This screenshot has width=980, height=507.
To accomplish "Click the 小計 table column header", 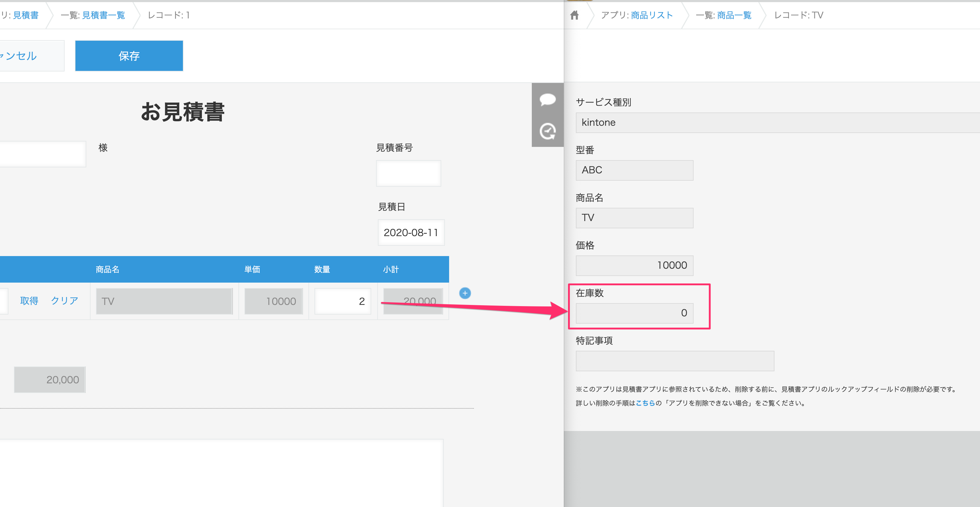I will coord(391,269).
